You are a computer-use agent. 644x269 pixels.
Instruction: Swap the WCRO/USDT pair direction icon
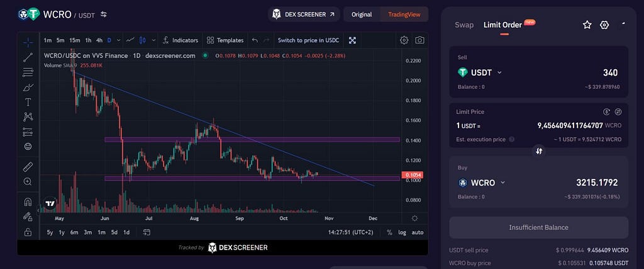coord(104,14)
